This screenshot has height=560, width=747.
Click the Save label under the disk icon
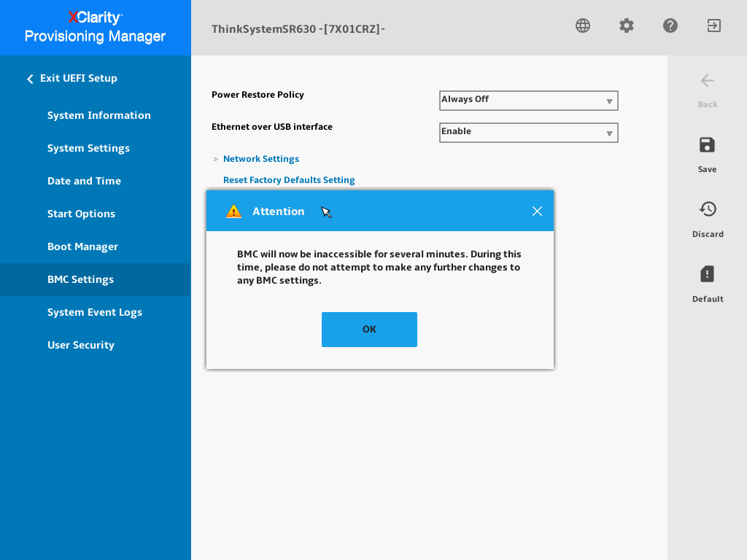pyautogui.click(x=707, y=169)
